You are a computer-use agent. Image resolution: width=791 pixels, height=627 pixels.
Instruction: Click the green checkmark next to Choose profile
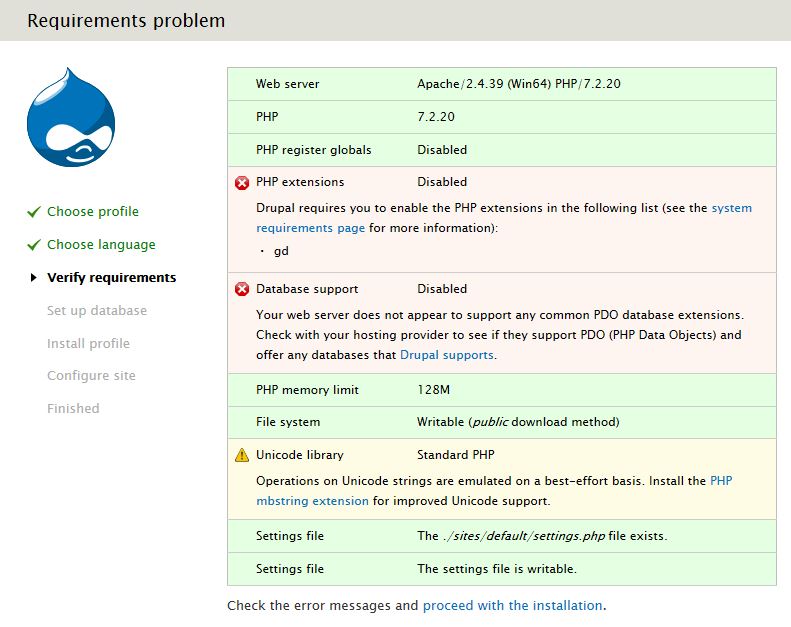click(34, 212)
